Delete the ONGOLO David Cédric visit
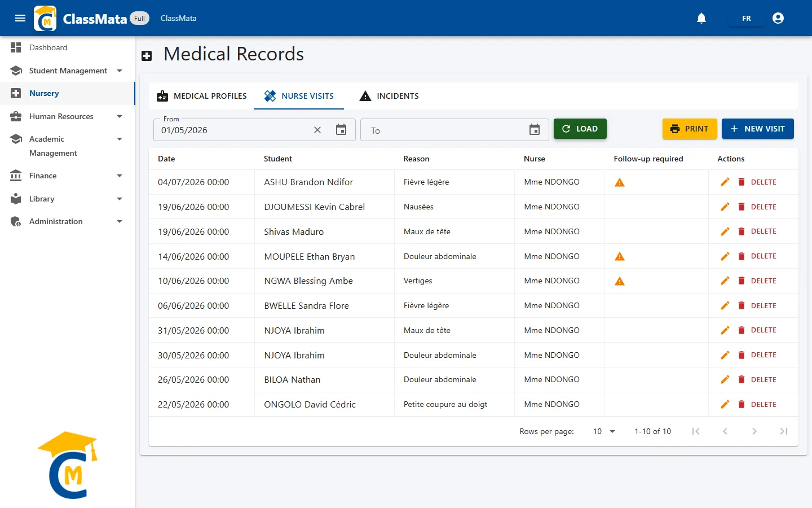Viewport: 812px width, 508px height. tap(757, 404)
